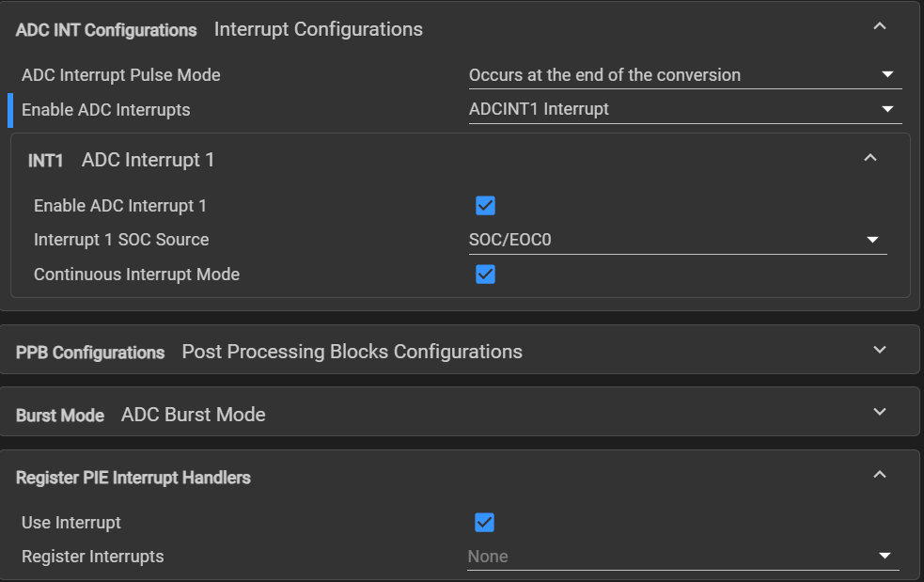Open the ADC Interrupt Pulse Mode dropdown
This screenshot has width=924, height=582.
click(x=684, y=75)
